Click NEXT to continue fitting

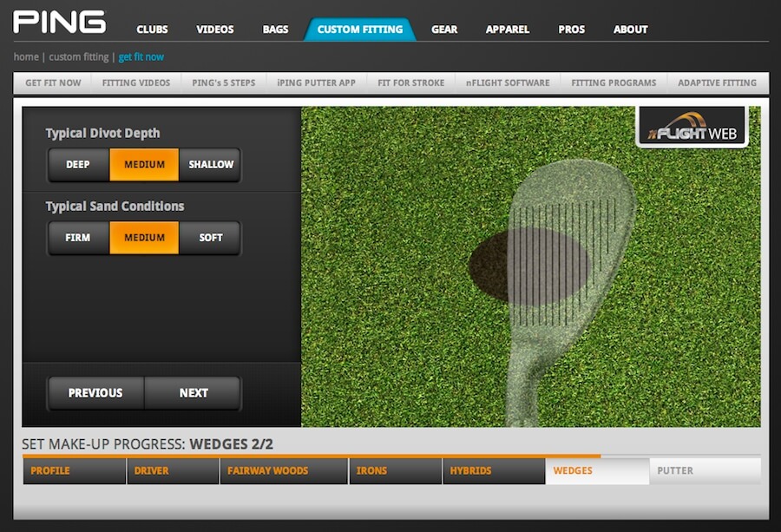point(193,392)
